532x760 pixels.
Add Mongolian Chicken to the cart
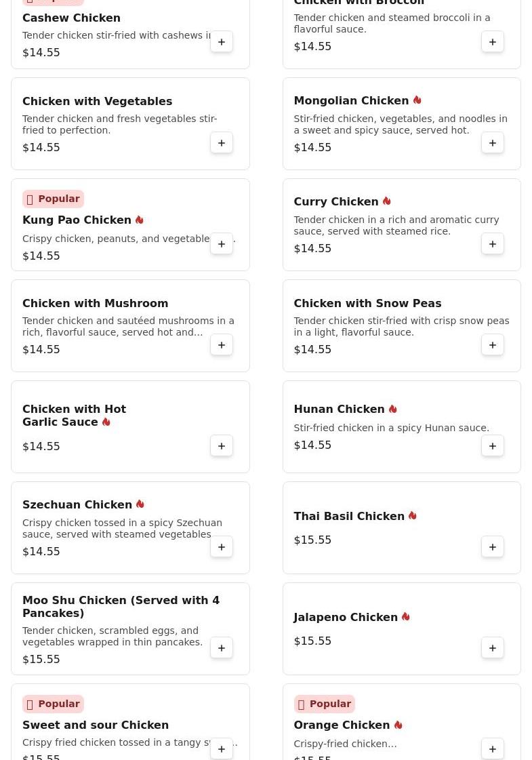(x=493, y=143)
